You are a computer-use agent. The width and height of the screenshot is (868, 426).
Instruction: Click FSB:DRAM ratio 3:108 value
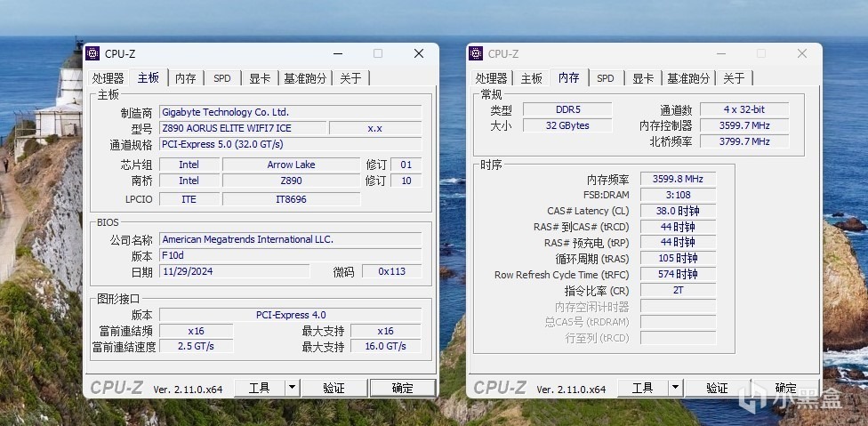[678, 196]
